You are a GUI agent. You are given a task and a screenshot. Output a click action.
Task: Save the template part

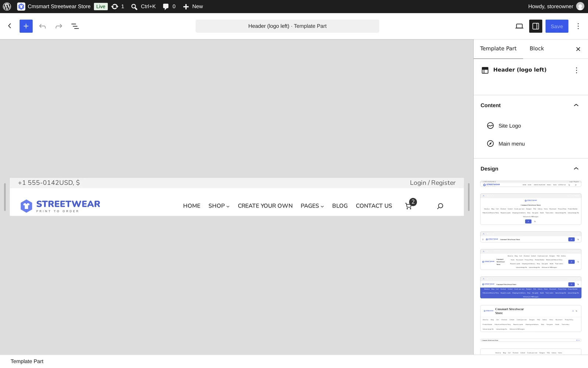(557, 26)
